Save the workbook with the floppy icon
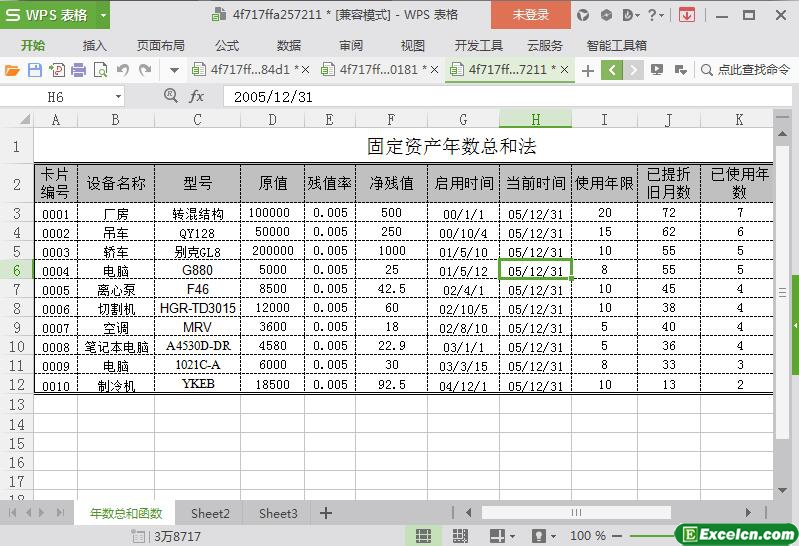 35,70
